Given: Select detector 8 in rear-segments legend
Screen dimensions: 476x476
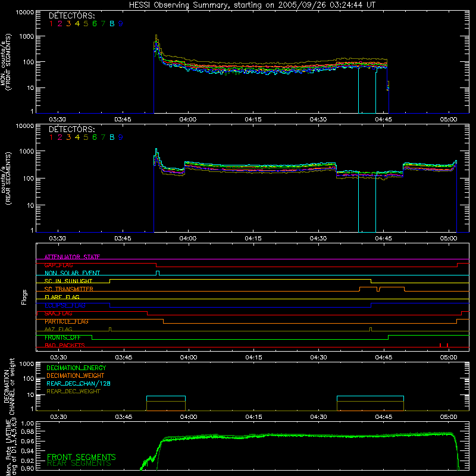Looking at the screenshot, I should tap(112, 137).
